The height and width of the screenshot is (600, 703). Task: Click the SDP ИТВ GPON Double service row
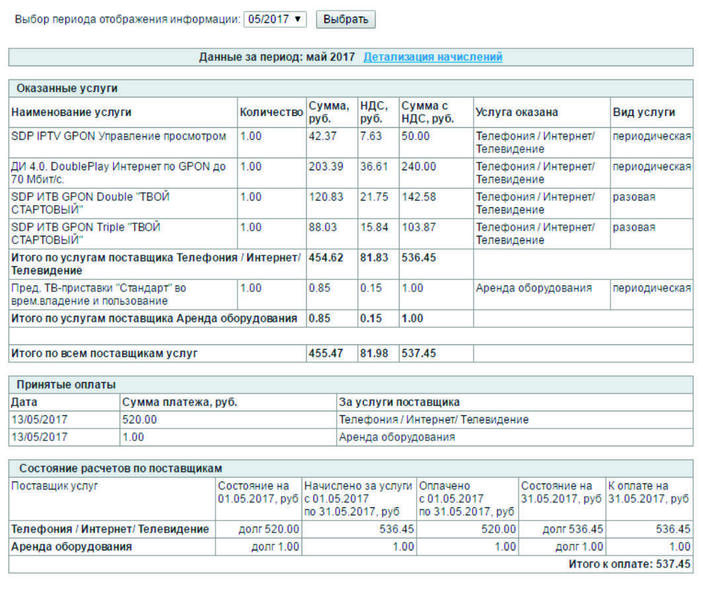coord(351,203)
